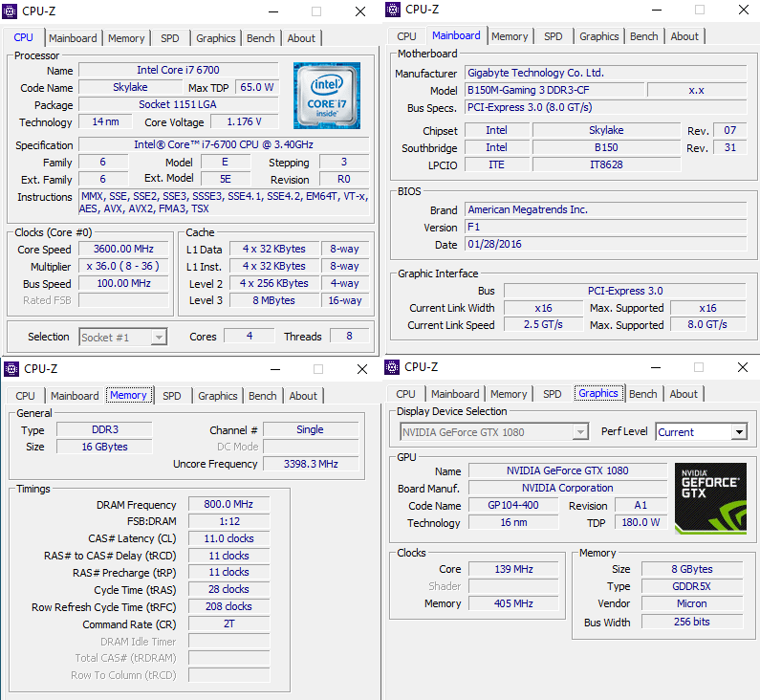Click the 8 MBytes Level 3 cache value
760x700 pixels.
click(x=273, y=300)
